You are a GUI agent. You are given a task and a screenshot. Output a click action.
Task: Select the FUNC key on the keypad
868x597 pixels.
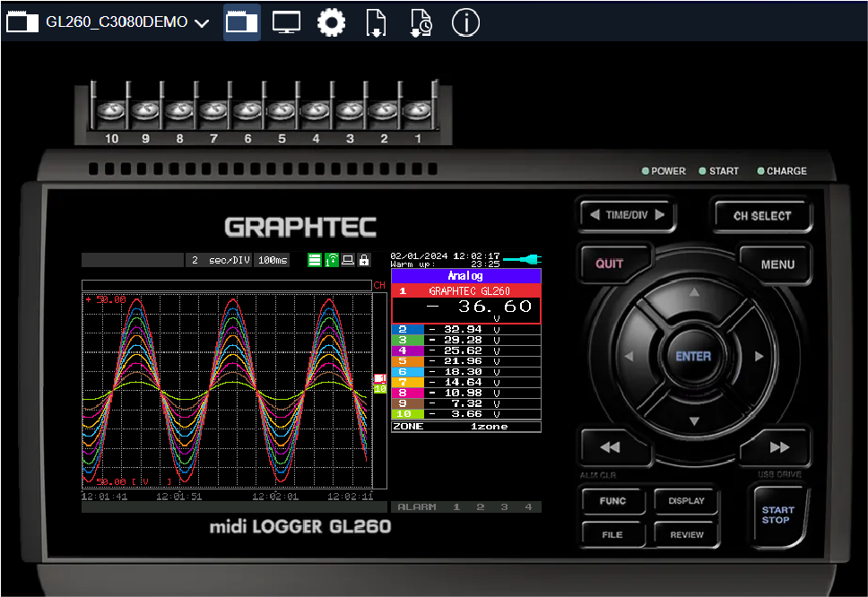612,500
